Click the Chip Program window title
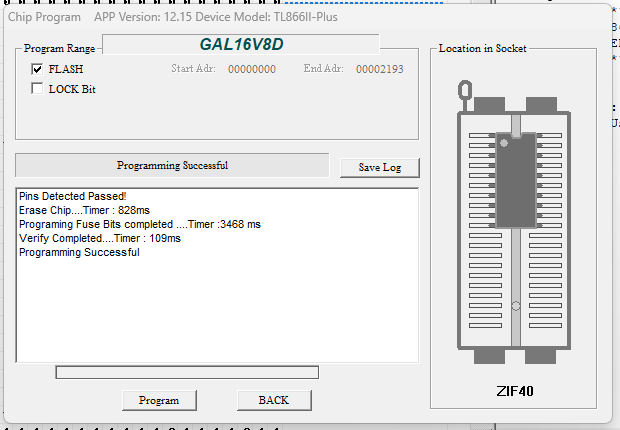Viewport: 620px width, 430px height. click(x=44, y=17)
